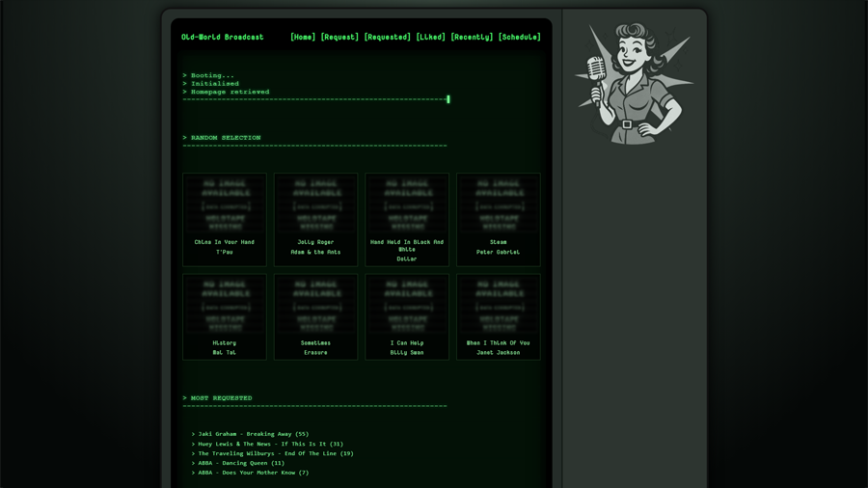Screen dimensions: 868x488
Task: Open Jaki Graham - Breaking Away entry
Action: pyautogui.click(x=253, y=434)
